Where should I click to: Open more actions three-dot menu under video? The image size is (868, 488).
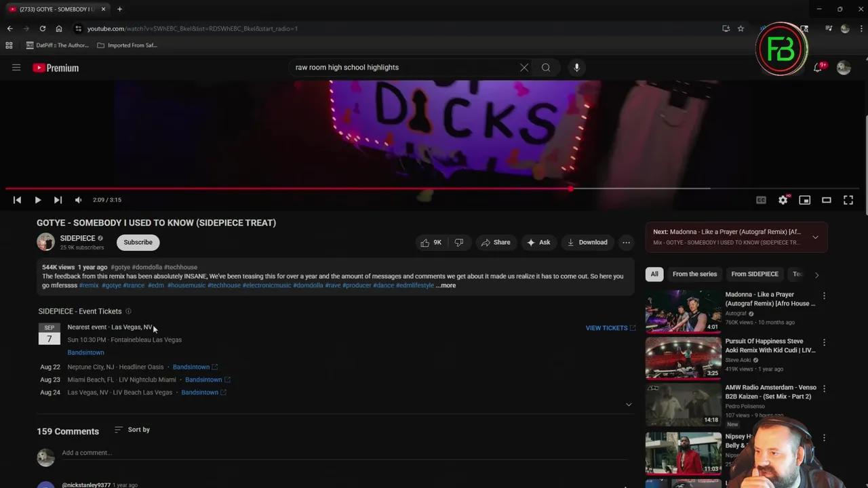(x=626, y=242)
